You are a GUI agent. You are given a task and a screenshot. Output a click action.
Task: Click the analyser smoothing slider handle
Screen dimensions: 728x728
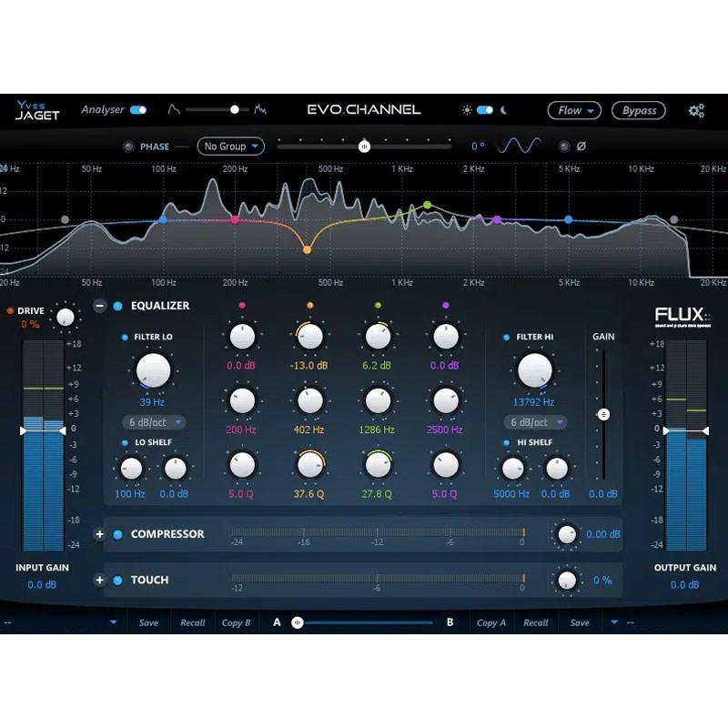coord(235,109)
